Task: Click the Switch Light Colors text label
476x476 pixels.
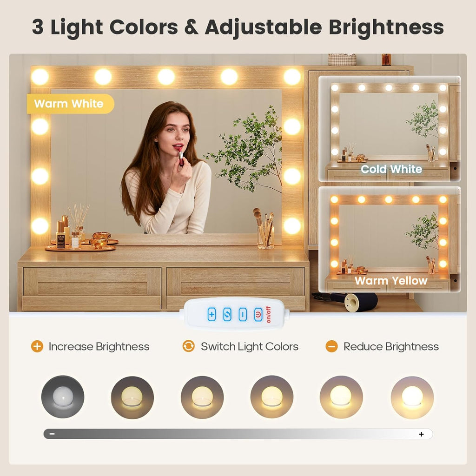Action: coord(250,346)
